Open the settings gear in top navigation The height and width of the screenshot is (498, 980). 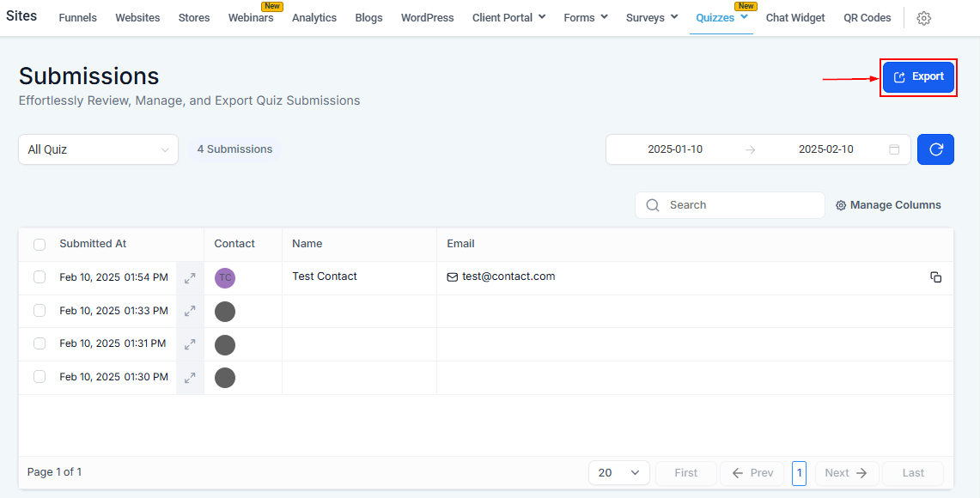click(924, 18)
